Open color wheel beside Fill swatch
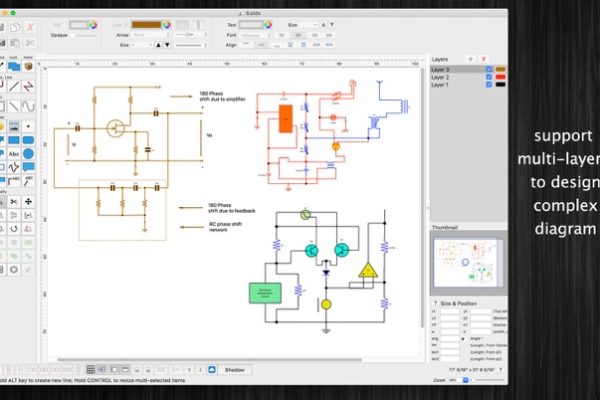The image size is (600, 400). [93, 25]
